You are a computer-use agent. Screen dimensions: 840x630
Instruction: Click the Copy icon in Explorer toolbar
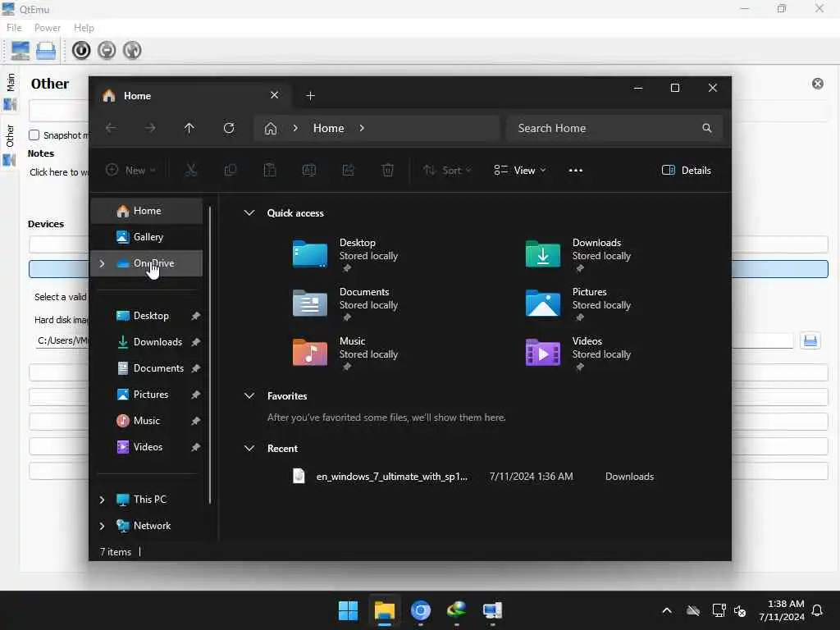click(x=231, y=171)
